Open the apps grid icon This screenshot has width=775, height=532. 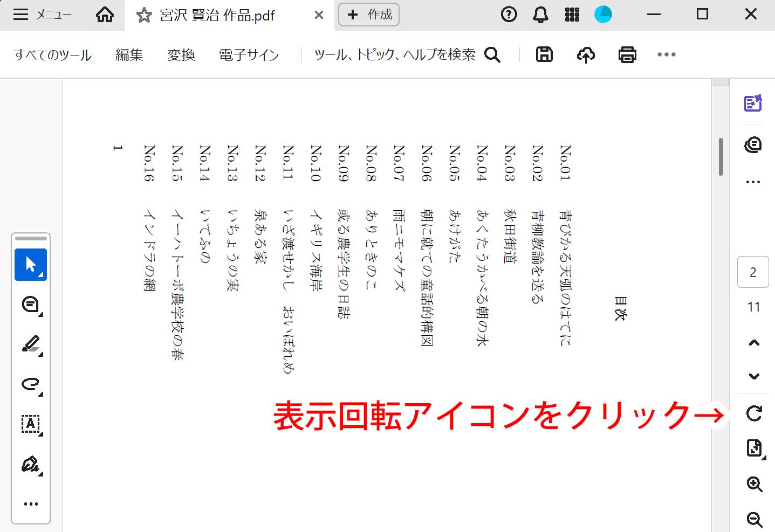(572, 15)
